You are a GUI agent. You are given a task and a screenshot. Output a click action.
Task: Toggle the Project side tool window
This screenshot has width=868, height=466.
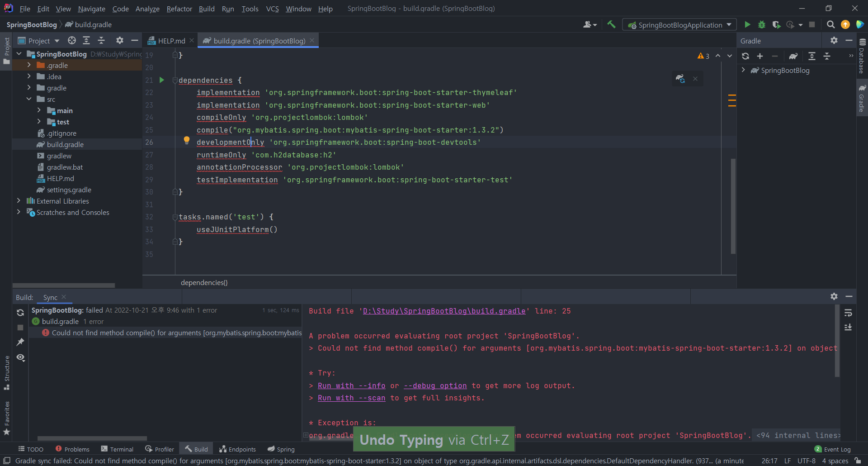click(6, 51)
